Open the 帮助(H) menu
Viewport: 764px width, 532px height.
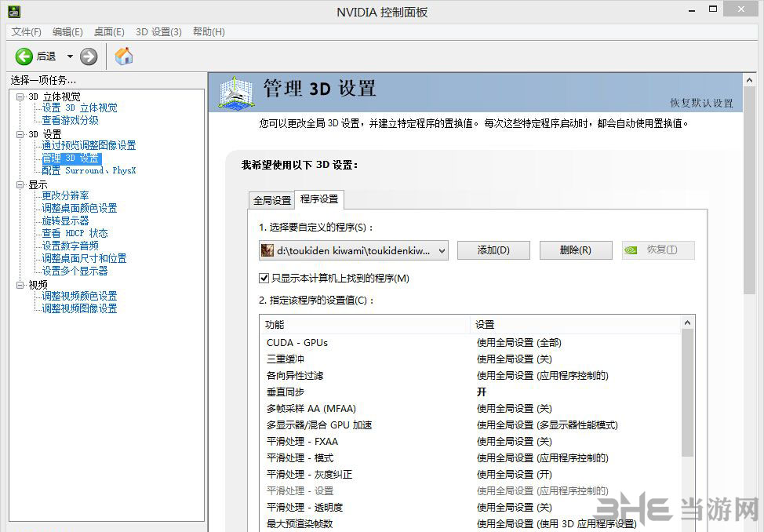tap(209, 31)
